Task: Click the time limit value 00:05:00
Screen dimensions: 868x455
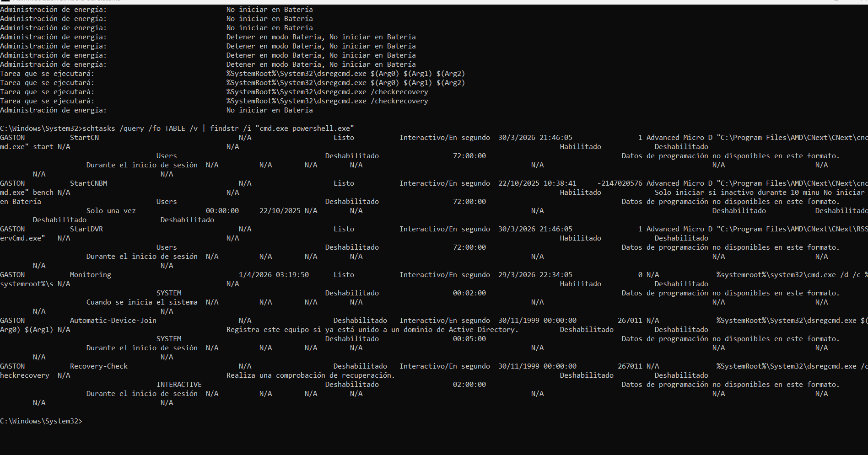Action: (469, 339)
